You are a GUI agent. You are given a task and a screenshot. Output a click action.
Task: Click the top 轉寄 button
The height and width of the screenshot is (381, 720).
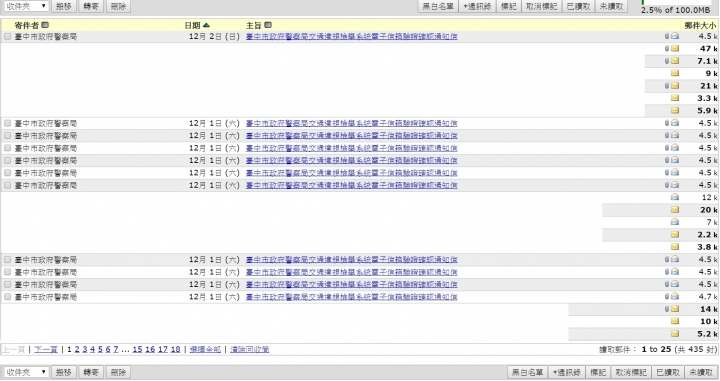tap(91, 6)
